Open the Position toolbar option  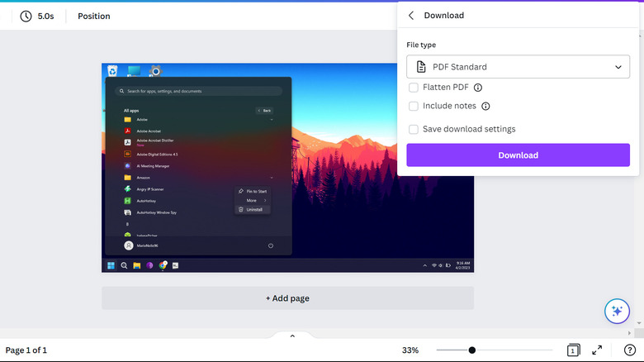pyautogui.click(x=94, y=16)
